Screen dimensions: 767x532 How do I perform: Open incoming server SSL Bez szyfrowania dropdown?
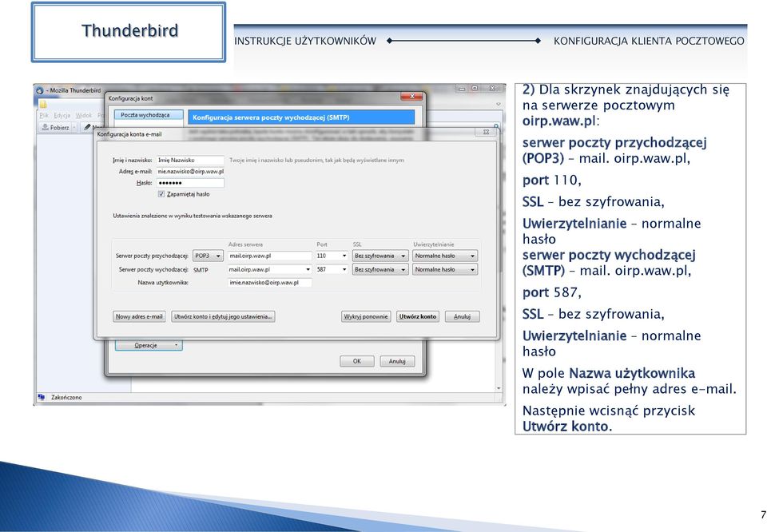click(x=380, y=256)
